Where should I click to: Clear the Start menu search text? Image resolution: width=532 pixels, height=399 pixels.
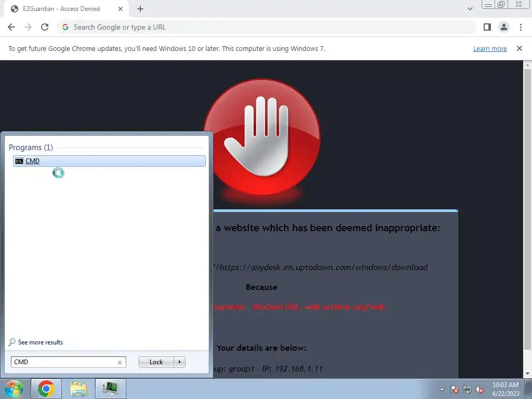point(119,362)
